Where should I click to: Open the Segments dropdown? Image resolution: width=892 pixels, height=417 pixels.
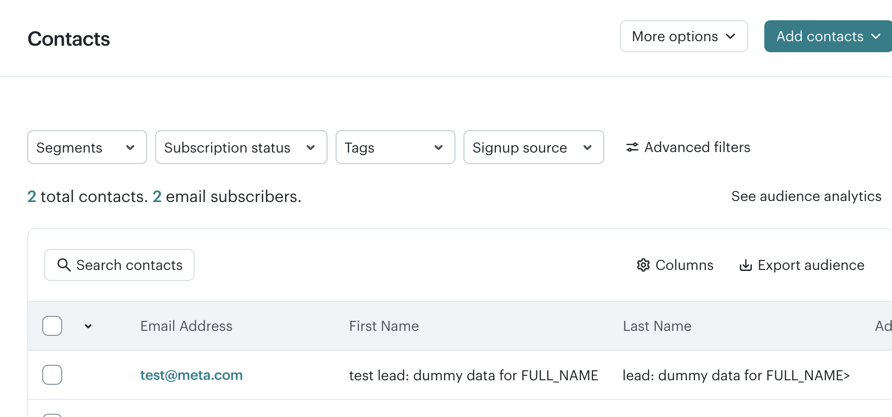[87, 147]
